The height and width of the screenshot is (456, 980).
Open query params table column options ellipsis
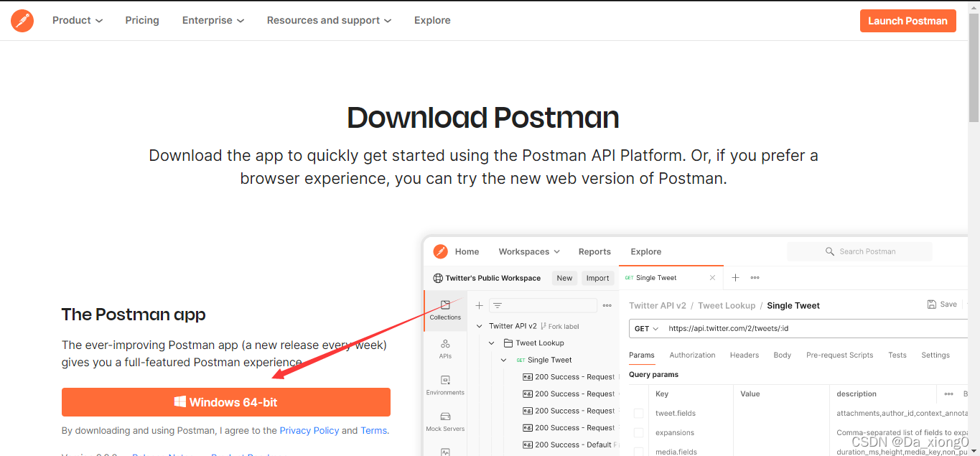point(948,394)
